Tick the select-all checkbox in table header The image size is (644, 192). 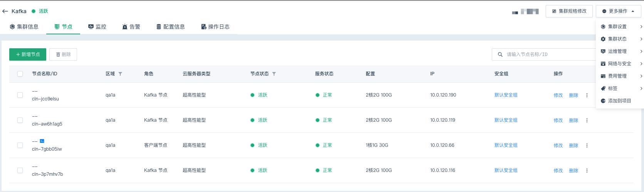(20, 74)
